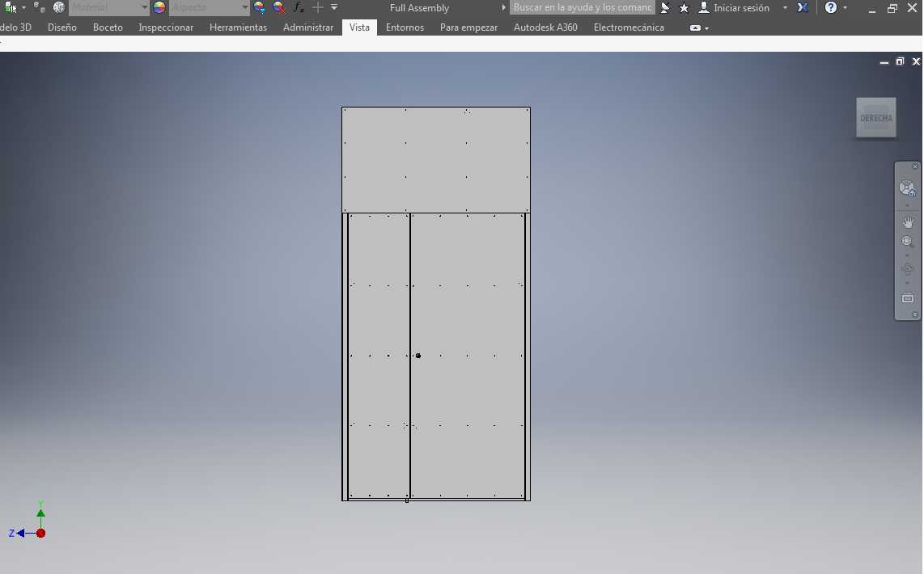The width and height of the screenshot is (924, 574).
Task: Restore the inner document window
Action: pyautogui.click(x=900, y=61)
